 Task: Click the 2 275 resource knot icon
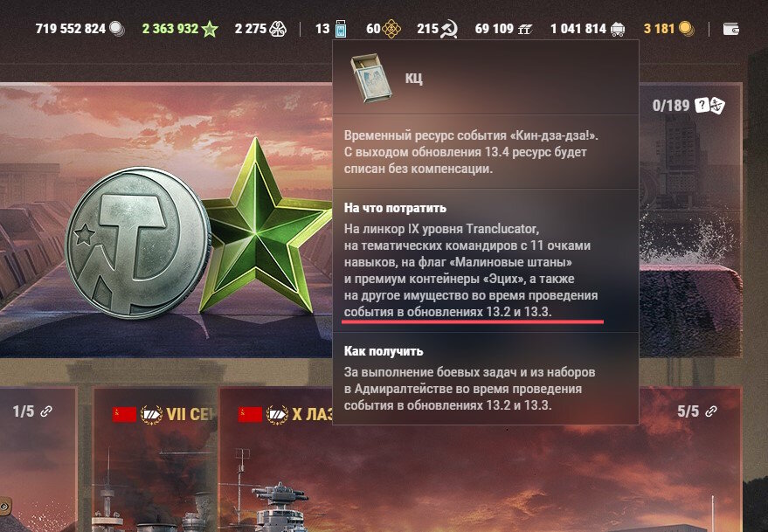coord(278,29)
